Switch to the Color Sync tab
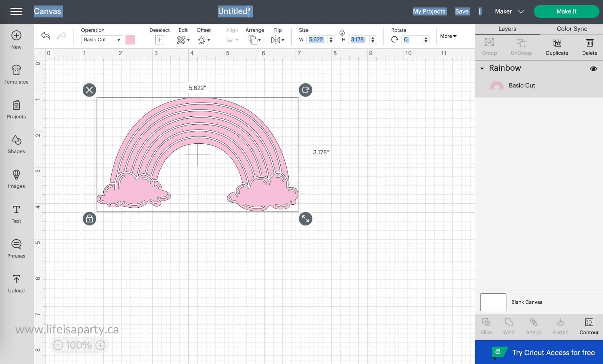 572,29
